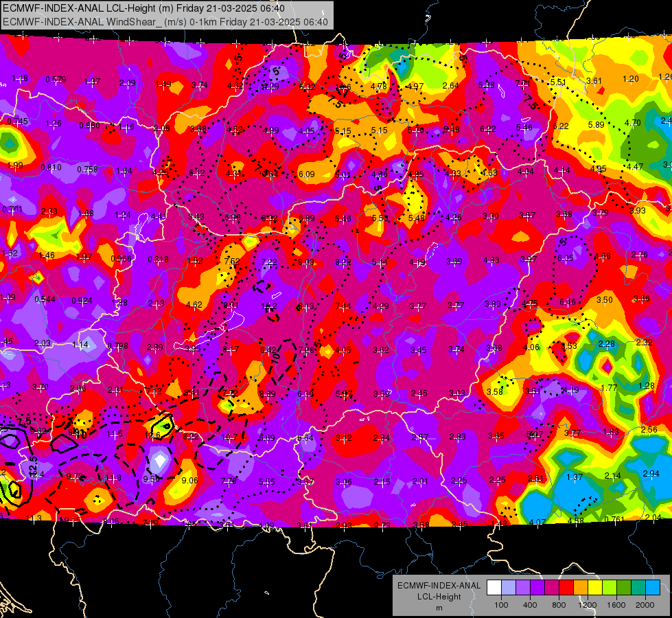
Task: Select the dark green legend swatch
Action: click(623, 588)
